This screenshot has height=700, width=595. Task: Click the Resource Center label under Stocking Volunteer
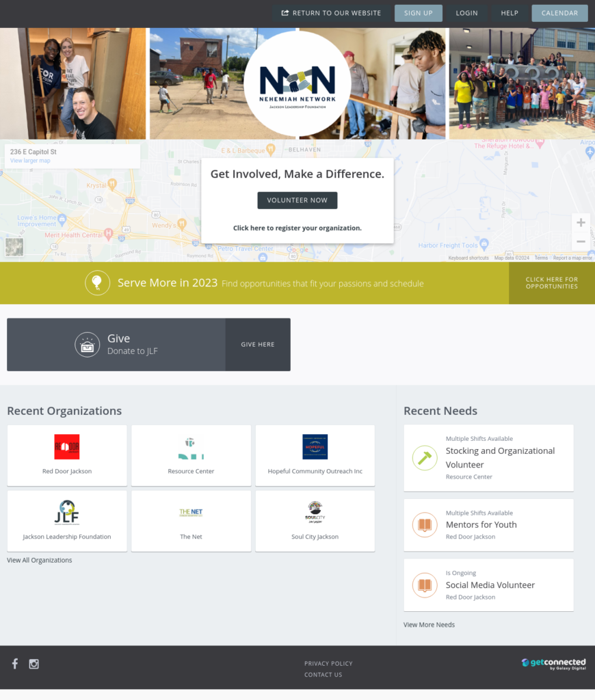click(469, 476)
